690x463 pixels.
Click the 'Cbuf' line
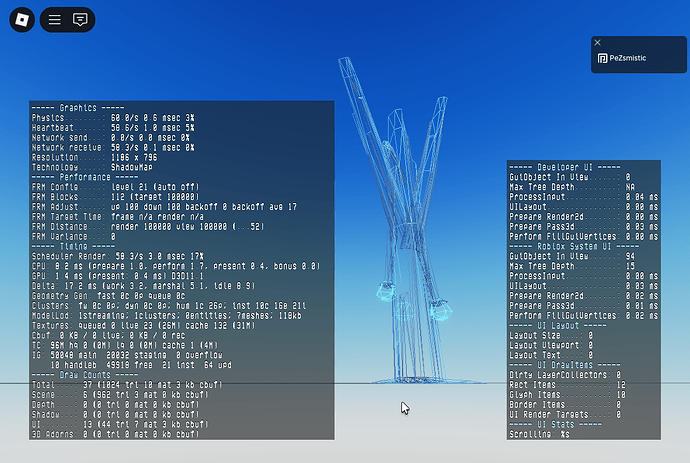108,336
